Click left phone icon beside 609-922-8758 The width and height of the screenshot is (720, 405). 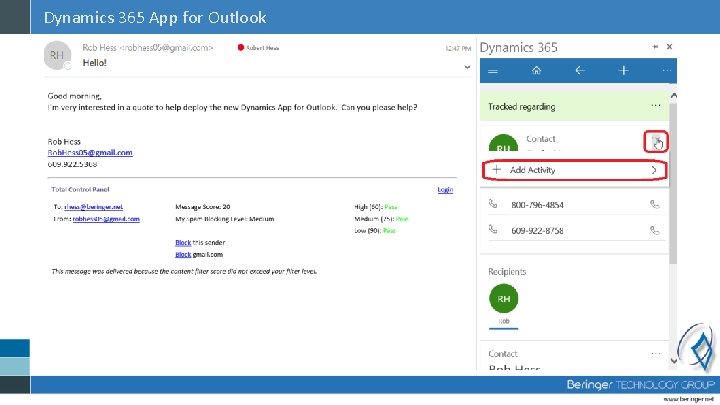click(x=493, y=229)
